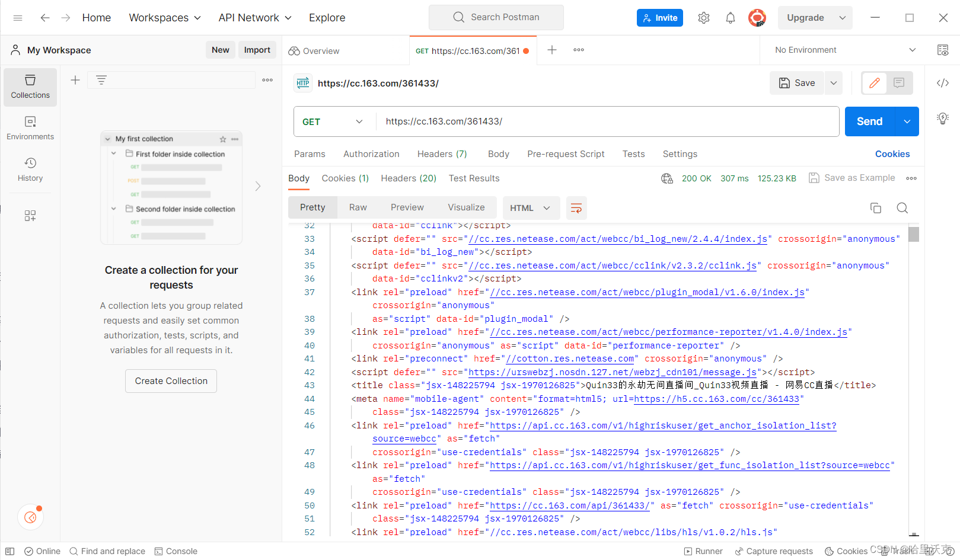Click the request URL input field
Image resolution: width=960 pixels, height=560 pixels.
point(607,121)
